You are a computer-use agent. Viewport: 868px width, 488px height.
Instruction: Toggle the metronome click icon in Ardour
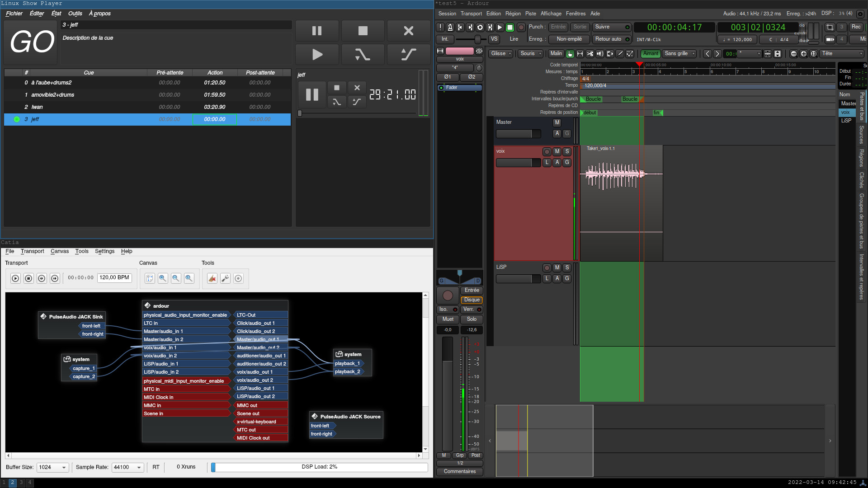pos(450,28)
